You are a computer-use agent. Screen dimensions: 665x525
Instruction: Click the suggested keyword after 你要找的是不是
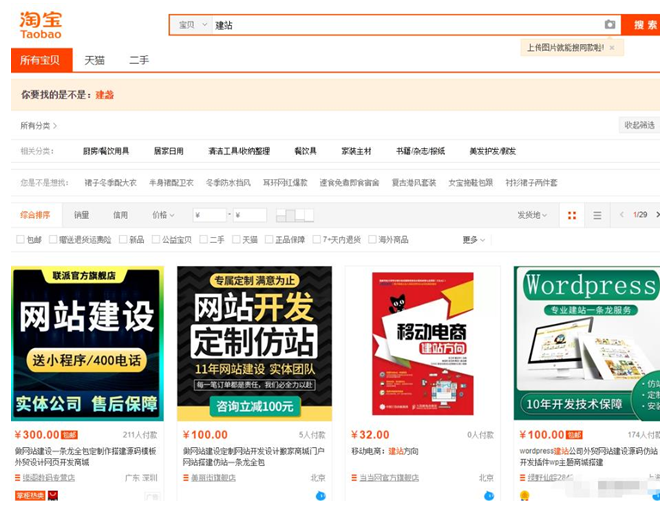(x=104, y=95)
